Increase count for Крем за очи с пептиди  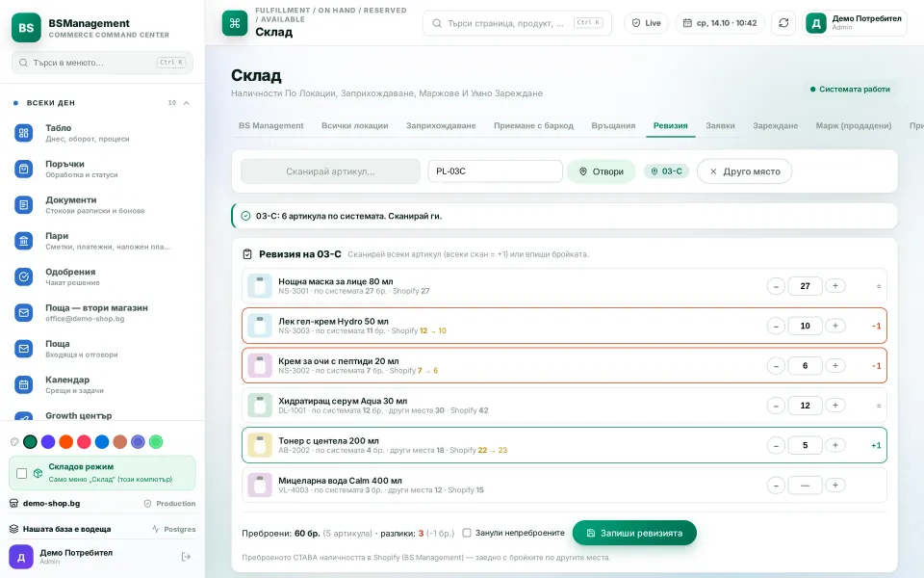(835, 366)
